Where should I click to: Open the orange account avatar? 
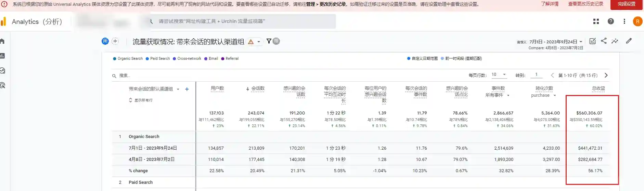pyautogui.click(x=637, y=22)
